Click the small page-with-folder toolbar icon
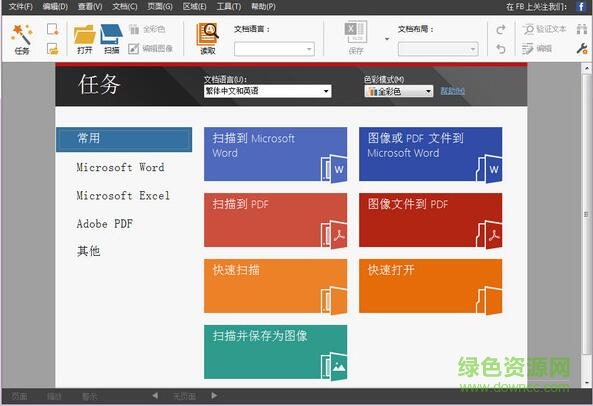The width and height of the screenshot is (593, 406). [x=53, y=49]
